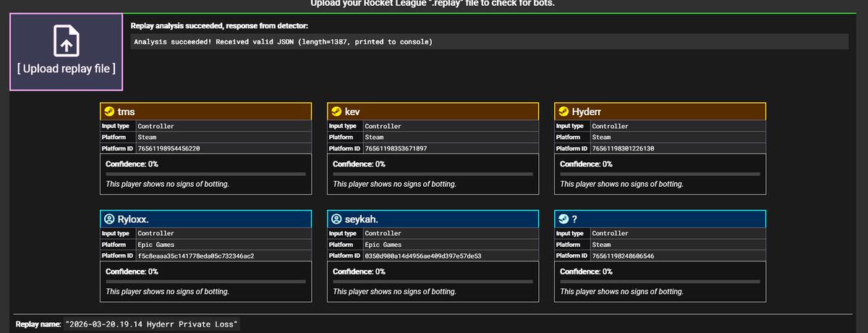Click Controller input type in kev card

(383, 126)
